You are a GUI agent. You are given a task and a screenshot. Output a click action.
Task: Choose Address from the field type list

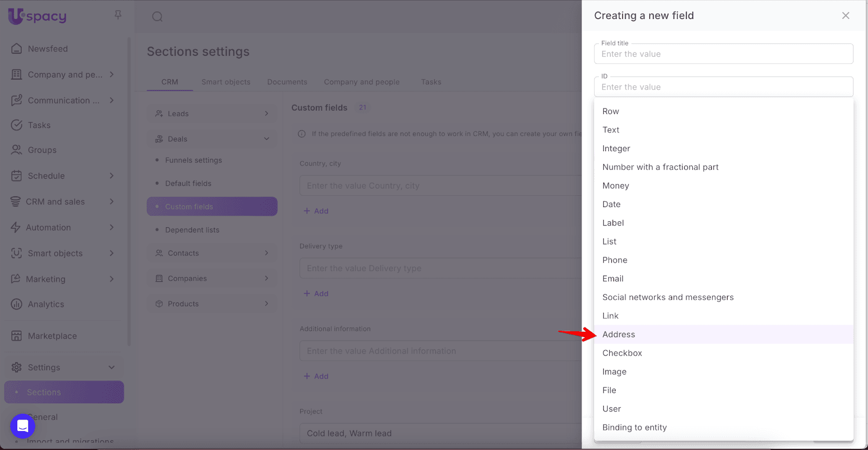point(618,335)
